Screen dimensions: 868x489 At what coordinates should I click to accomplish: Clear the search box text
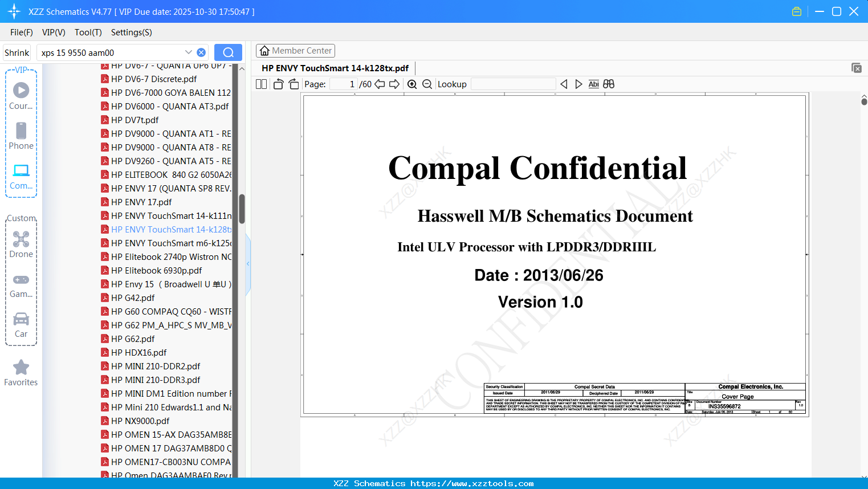[x=201, y=52]
